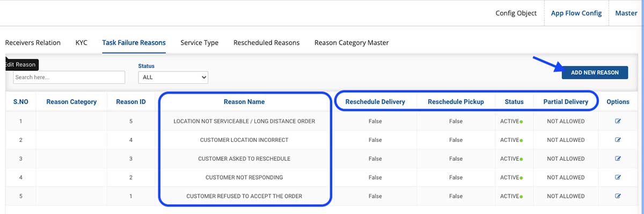
Task: Go to the Service Type tab
Action: point(199,42)
